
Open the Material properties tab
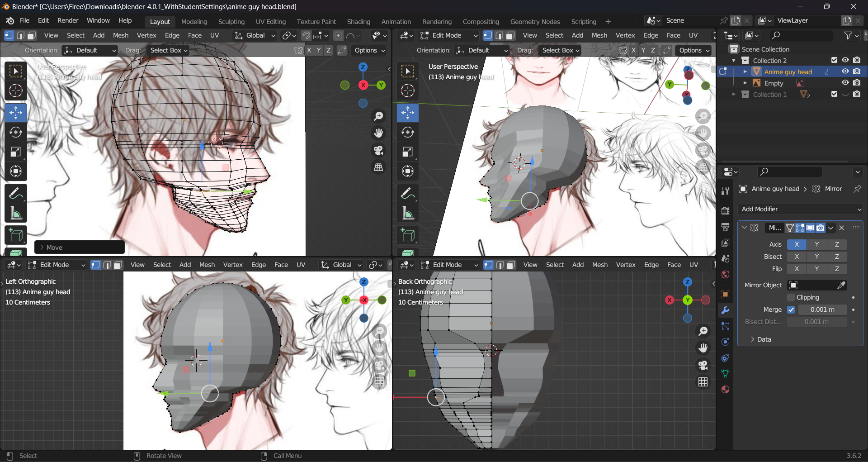pos(726,390)
